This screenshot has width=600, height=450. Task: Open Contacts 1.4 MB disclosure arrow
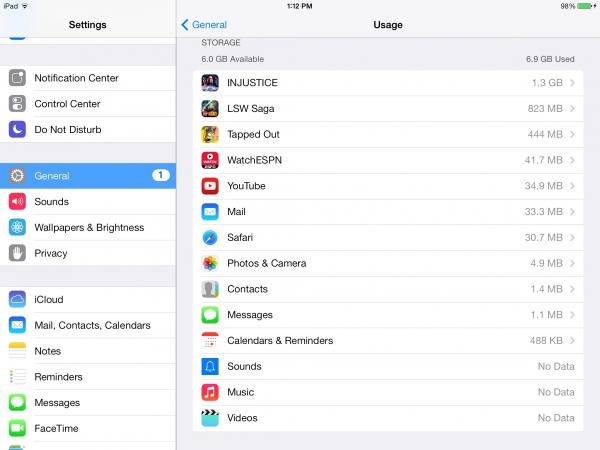coord(572,289)
